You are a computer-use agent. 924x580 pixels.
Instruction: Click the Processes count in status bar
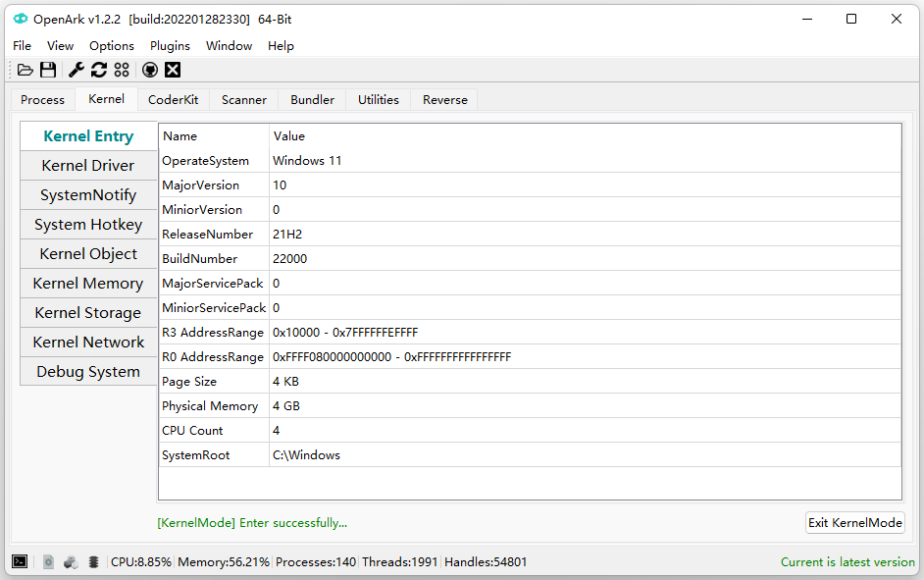316,562
